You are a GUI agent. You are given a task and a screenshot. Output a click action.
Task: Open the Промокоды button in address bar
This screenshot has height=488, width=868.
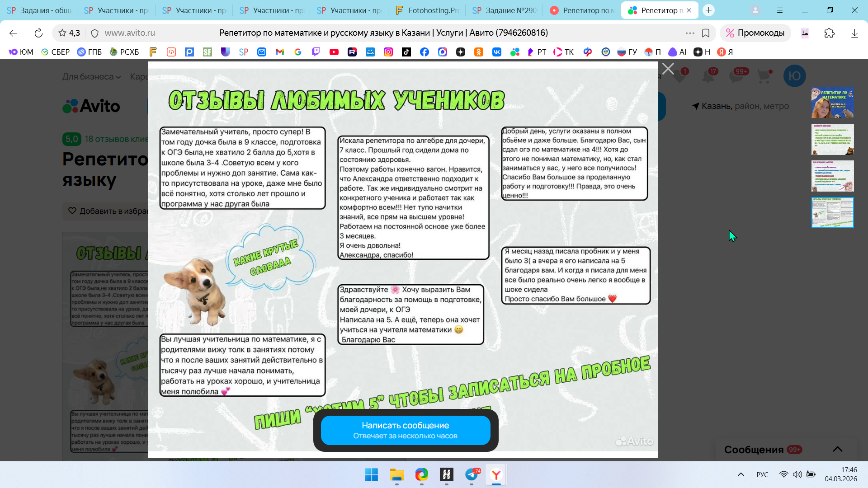[x=755, y=33]
